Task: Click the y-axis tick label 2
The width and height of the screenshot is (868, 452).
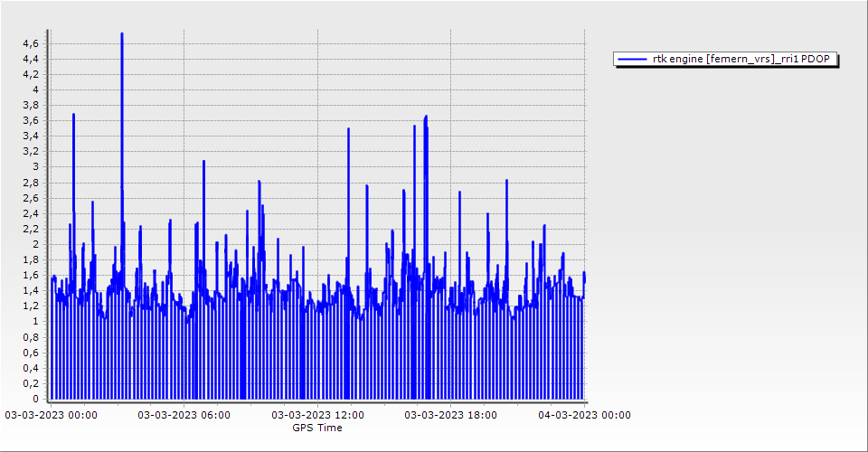Action: [x=35, y=244]
